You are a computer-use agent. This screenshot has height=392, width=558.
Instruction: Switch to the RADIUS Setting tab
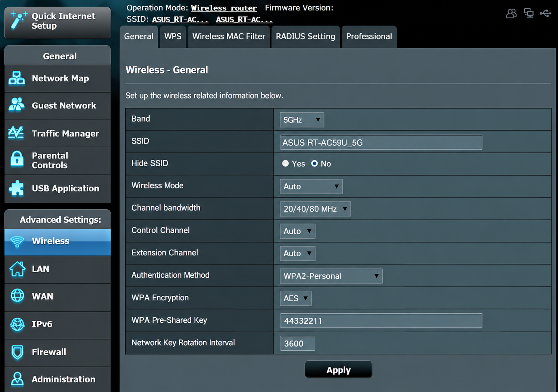(x=305, y=37)
